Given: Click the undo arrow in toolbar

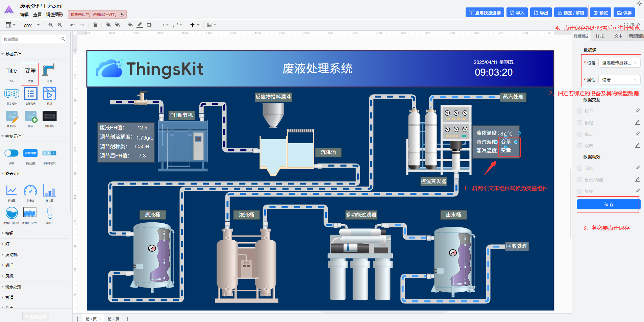Looking at the screenshot, I should click(x=73, y=25).
